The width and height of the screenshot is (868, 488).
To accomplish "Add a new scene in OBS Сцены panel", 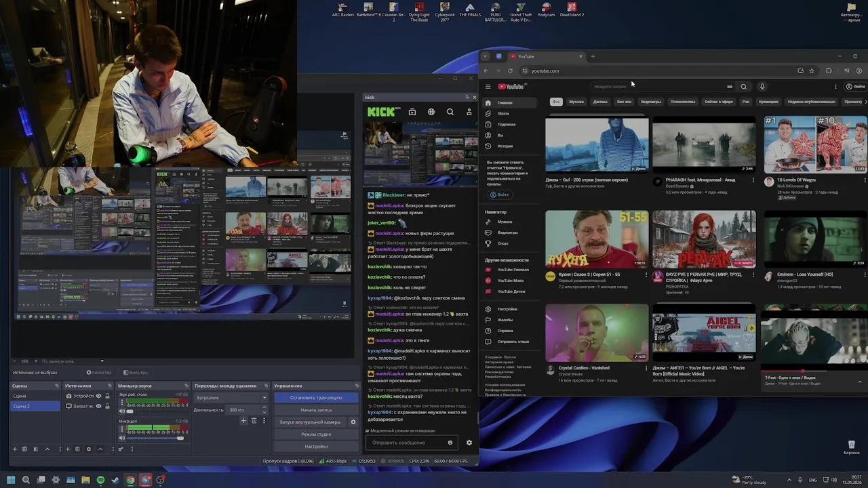I will (14, 449).
